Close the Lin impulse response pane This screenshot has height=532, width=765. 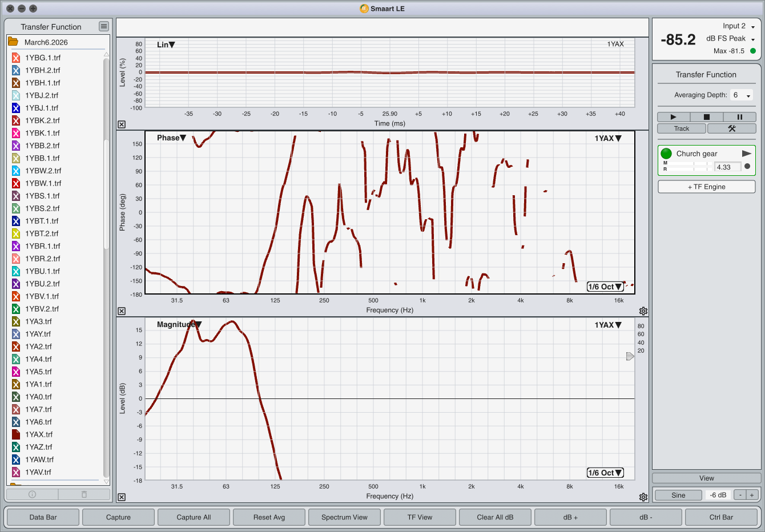(x=122, y=124)
